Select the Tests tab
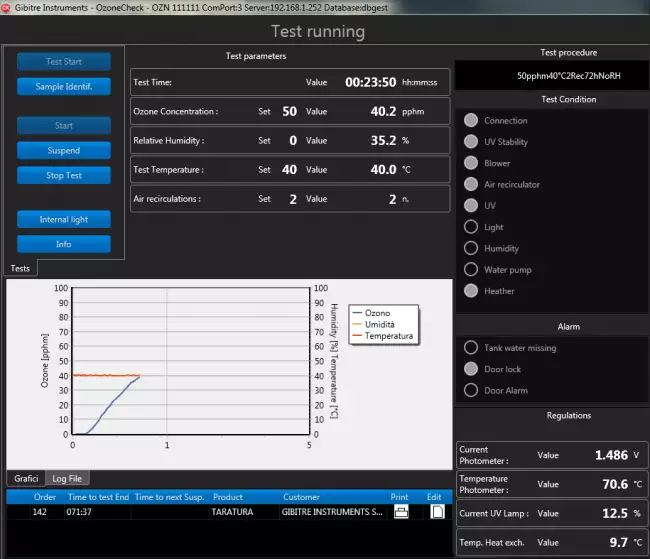 20,268
